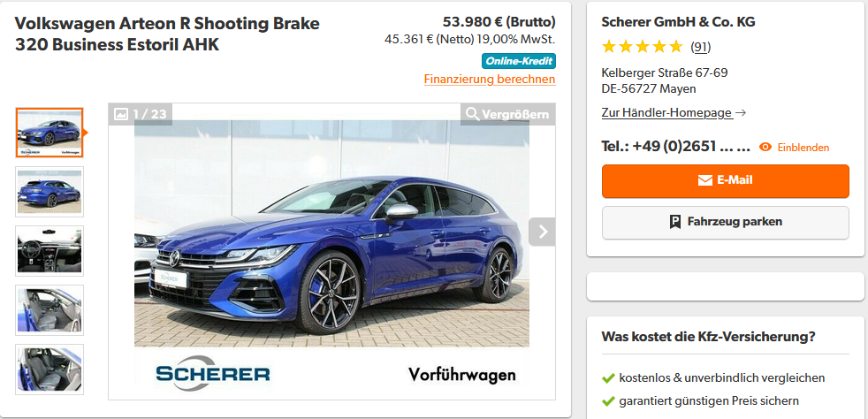
Task: Click the parking bookmark icon
Action: (x=674, y=222)
